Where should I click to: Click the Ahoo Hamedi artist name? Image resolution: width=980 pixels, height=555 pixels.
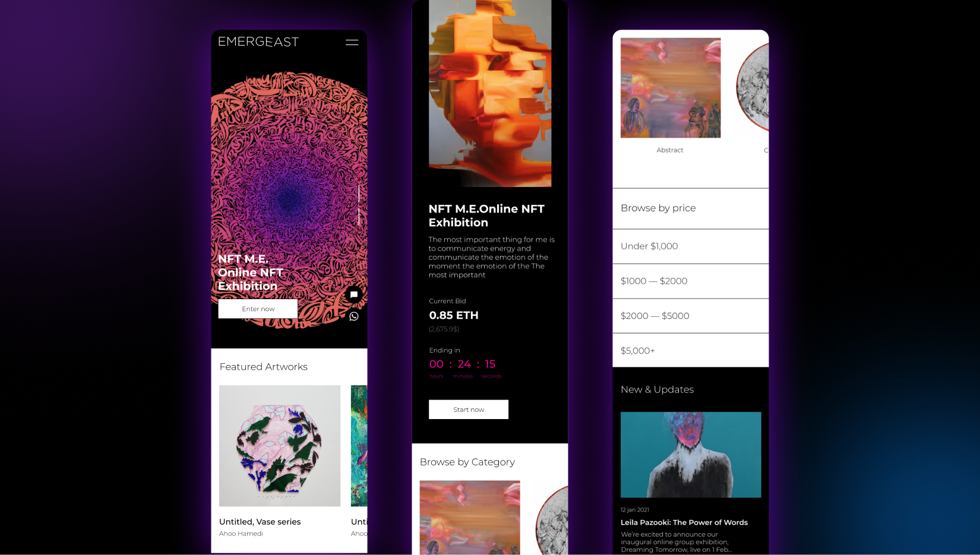(x=241, y=534)
